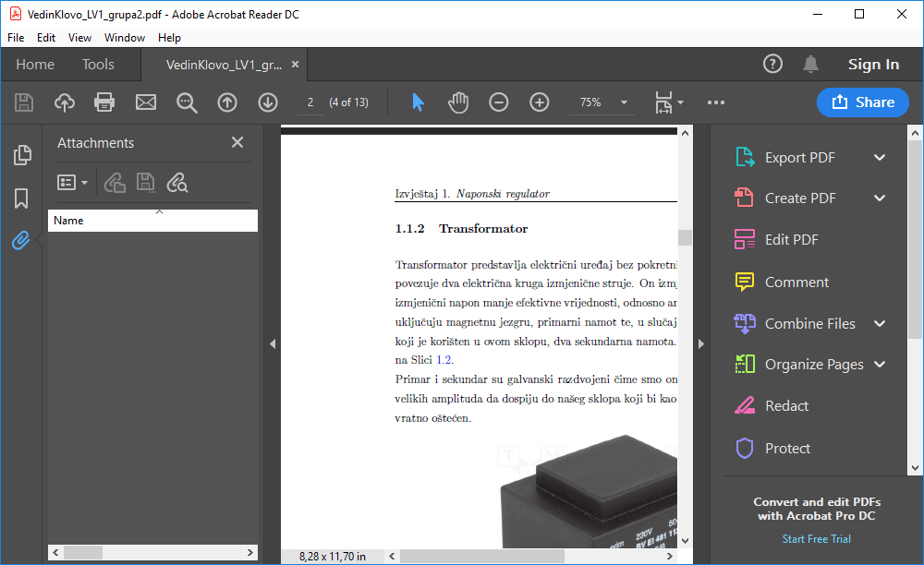Activate the Selection arrow tool

pyautogui.click(x=418, y=102)
